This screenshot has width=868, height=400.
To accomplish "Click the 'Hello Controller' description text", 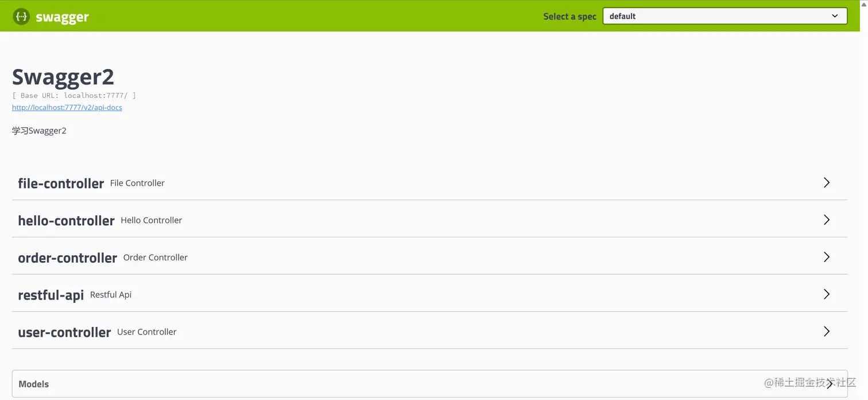I will click(151, 220).
